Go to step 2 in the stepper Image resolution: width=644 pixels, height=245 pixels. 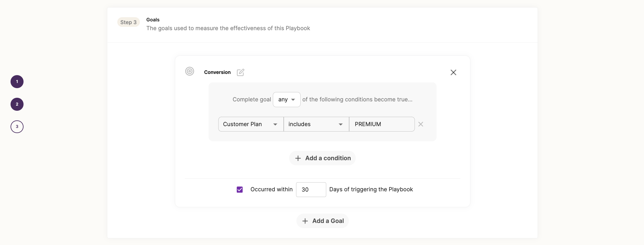17,104
